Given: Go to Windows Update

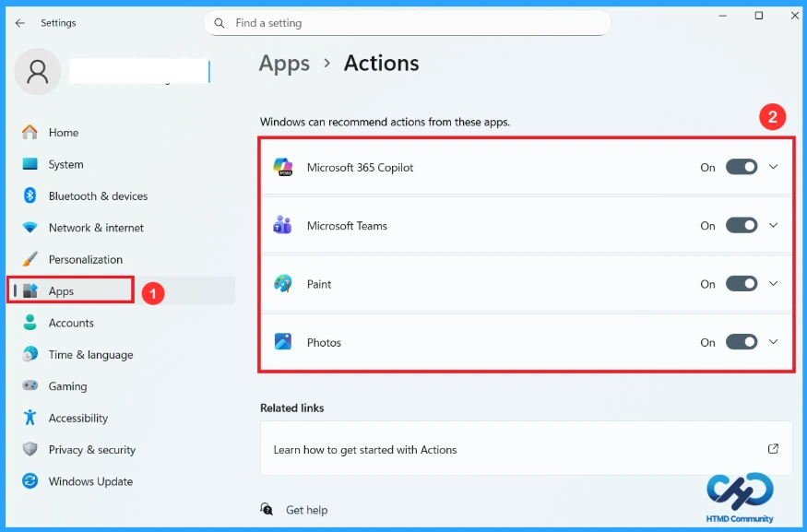Looking at the screenshot, I should coord(122,481).
